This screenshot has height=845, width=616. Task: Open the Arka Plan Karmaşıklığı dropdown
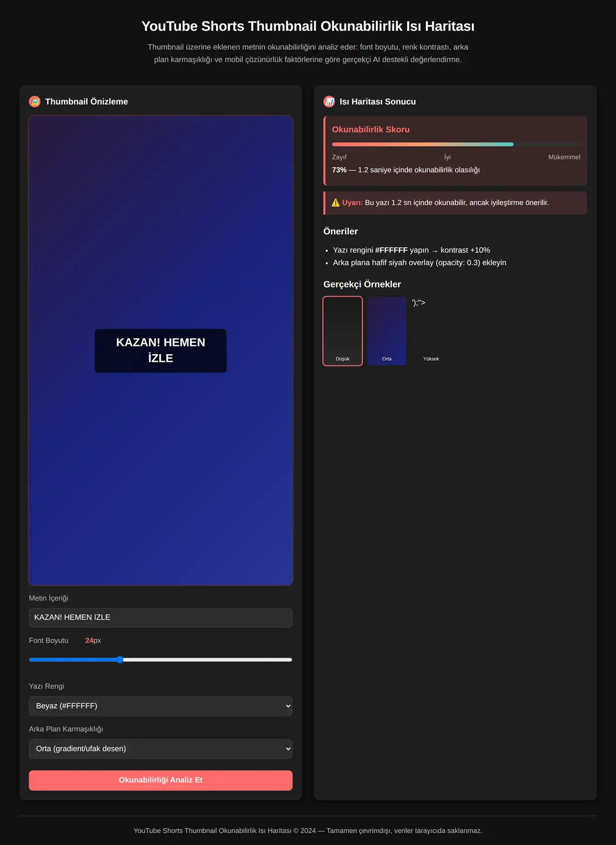(161, 749)
